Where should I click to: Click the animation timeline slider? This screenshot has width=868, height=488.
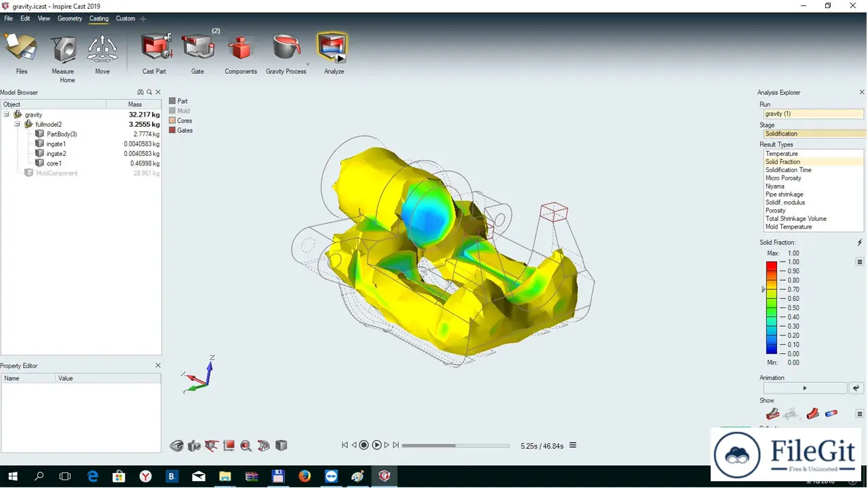point(455,445)
